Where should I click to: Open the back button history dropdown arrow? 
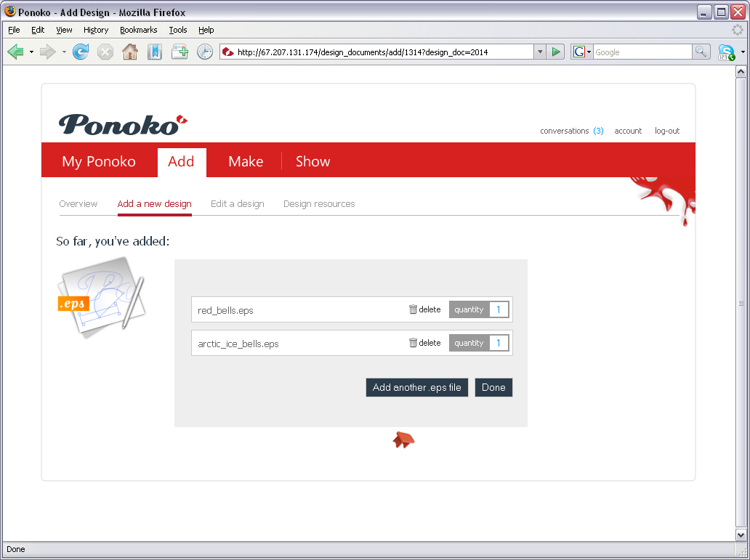pyautogui.click(x=31, y=52)
